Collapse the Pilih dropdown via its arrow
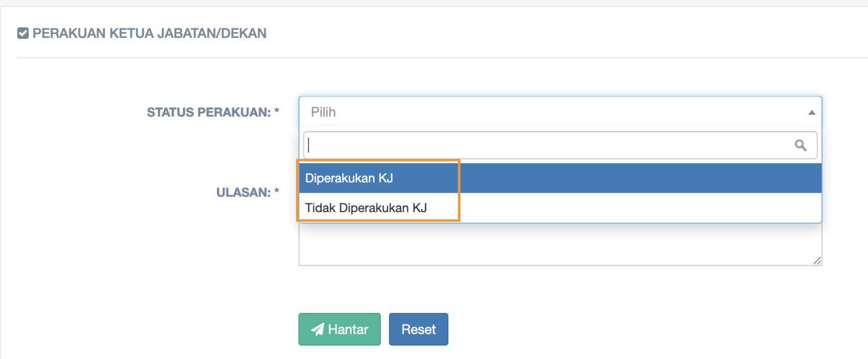This screenshot has height=359, width=868. [x=812, y=112]
